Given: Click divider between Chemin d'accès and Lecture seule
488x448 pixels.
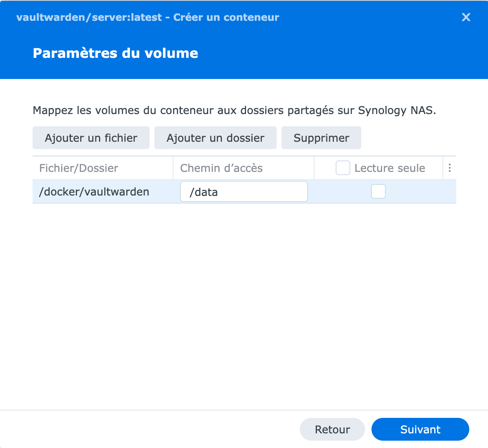Looking at the screenshot, I should (x=314, y=168).
